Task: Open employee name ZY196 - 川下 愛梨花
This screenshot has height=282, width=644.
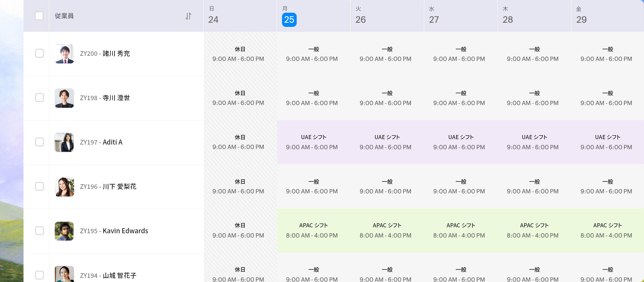Action: point(108,187)
